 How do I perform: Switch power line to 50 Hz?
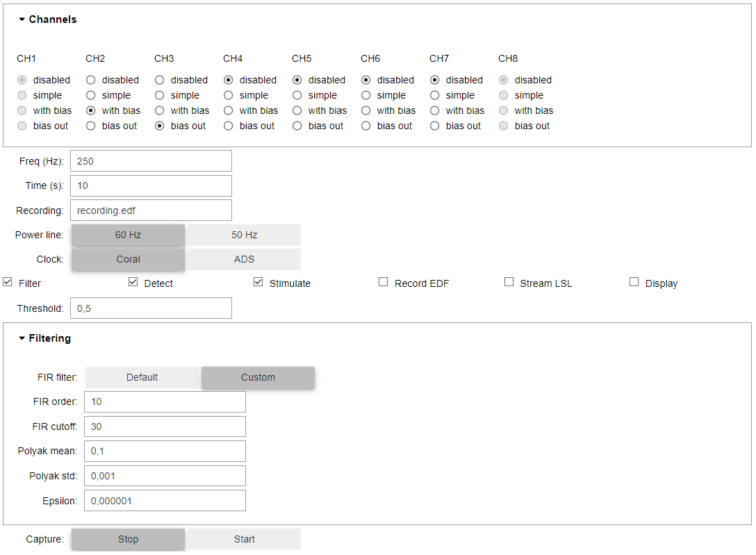(x=243, y=235)
